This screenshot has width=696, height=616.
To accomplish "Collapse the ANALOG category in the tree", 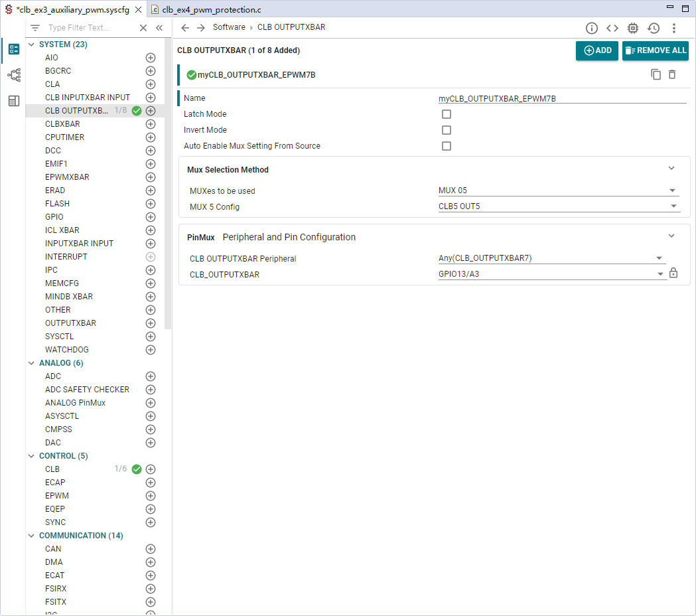I will point(31,363).
